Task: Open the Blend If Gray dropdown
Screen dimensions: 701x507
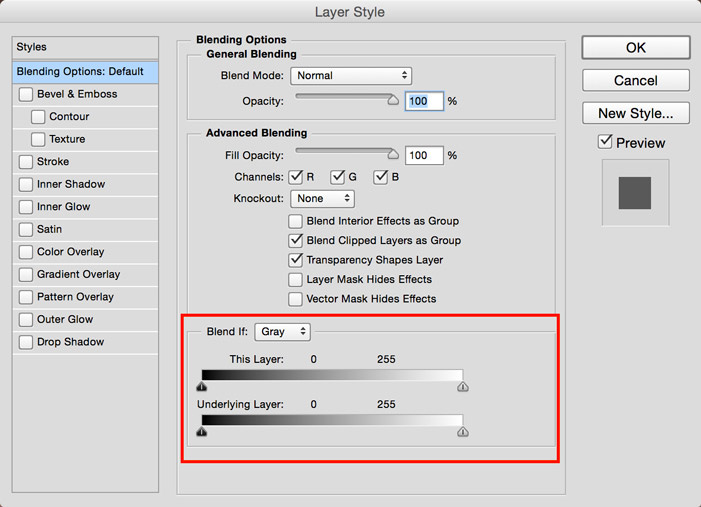Action: pyautogui.click(x=283, y=332)
